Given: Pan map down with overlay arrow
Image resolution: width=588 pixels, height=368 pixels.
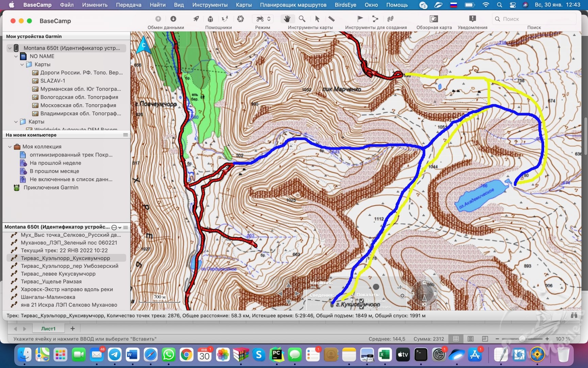Looking at the screenshot, I should (289, 302).
